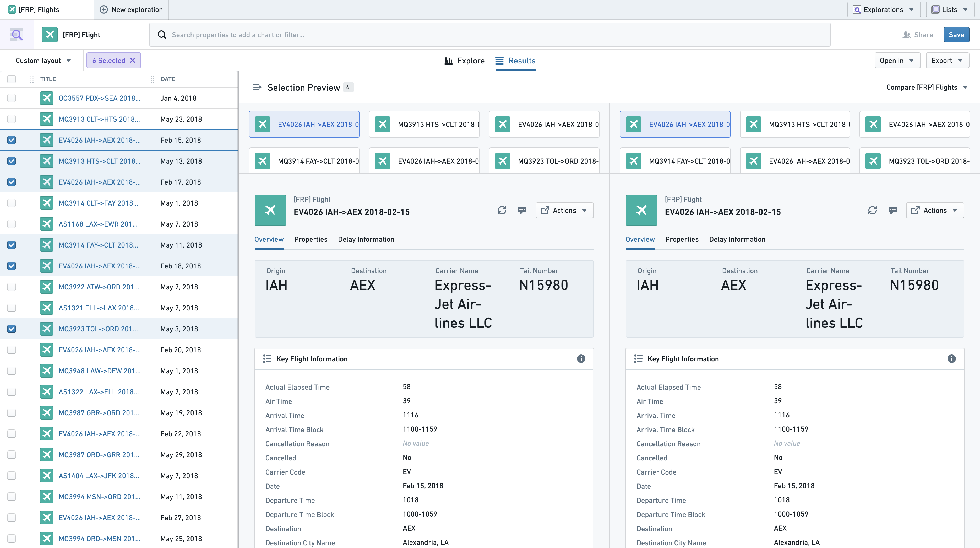This screenshot has width=980, height=548.
Task: Collapse Selection Preview panel via its arrow icon
Action: click(x=257, y=87)
